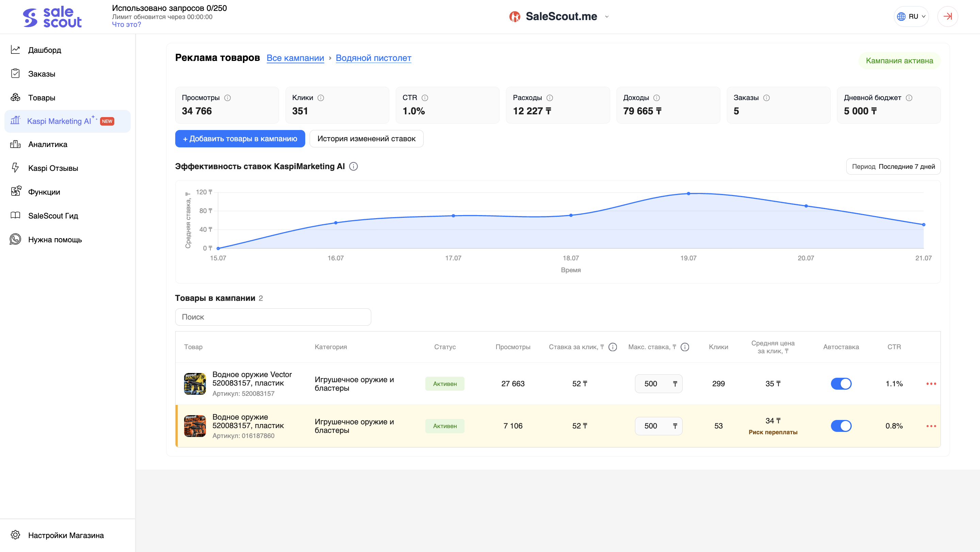Toggle auto-bid for Водное оружие Vector row

(x=841, y=384)
